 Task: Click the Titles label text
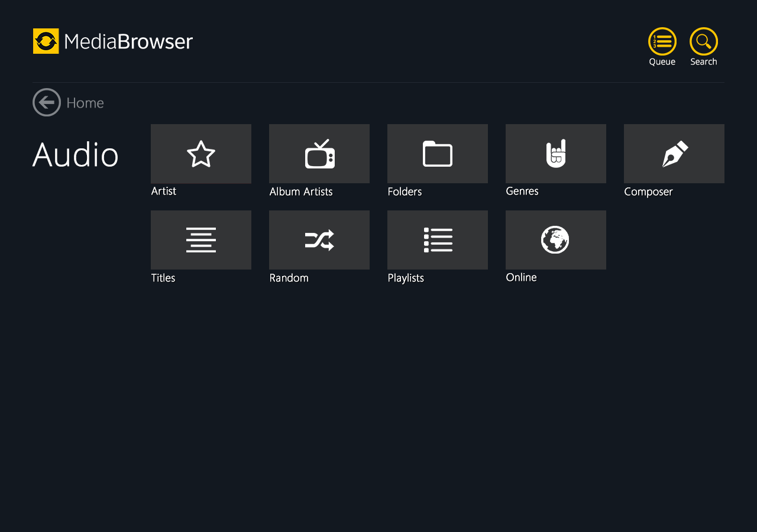click(163, 278)
